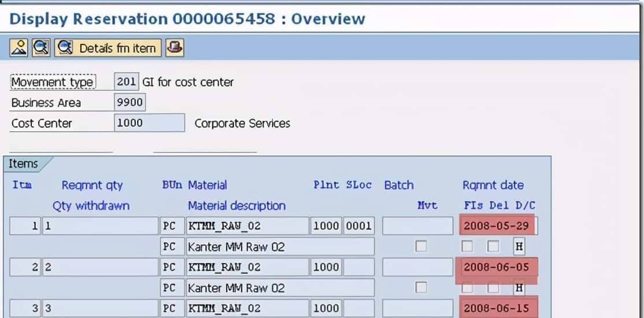
Task: Select the requirement date 2008-06-15 field
Action: tap(497, 308)
